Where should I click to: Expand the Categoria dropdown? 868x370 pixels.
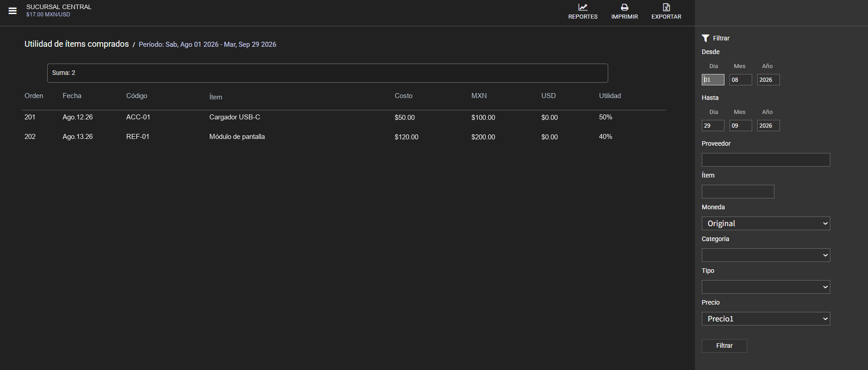click(x=766, y=255)
